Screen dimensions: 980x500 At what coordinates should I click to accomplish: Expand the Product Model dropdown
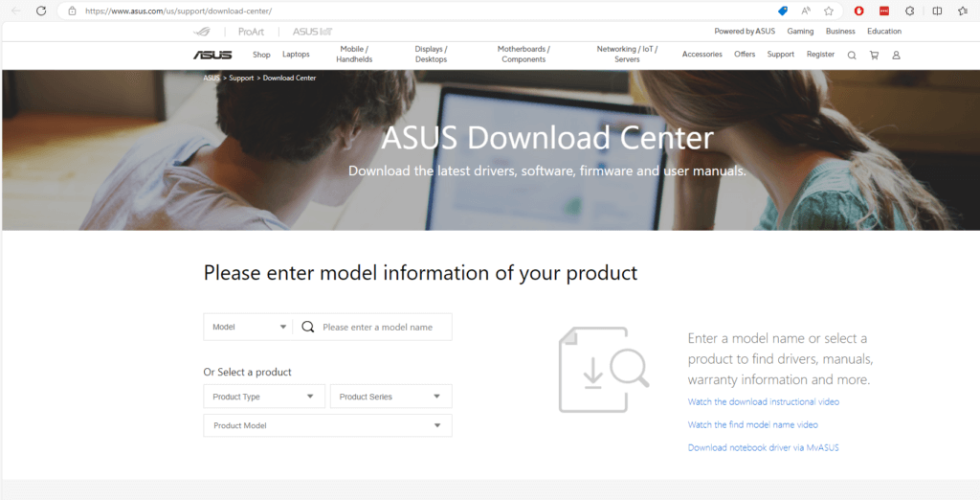coord(327,425)
